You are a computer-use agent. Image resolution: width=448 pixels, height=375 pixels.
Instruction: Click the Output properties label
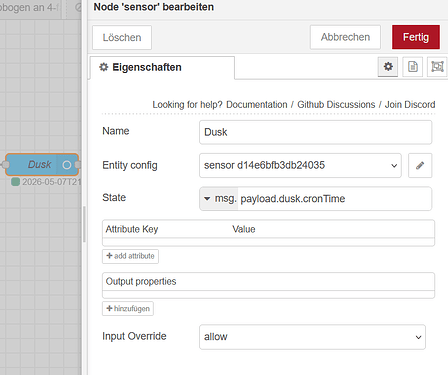[141, 281]
